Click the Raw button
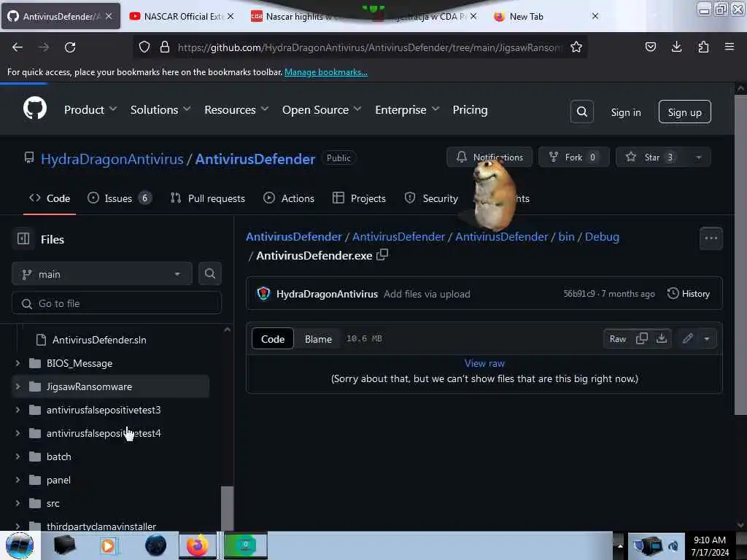 [617, 338]
